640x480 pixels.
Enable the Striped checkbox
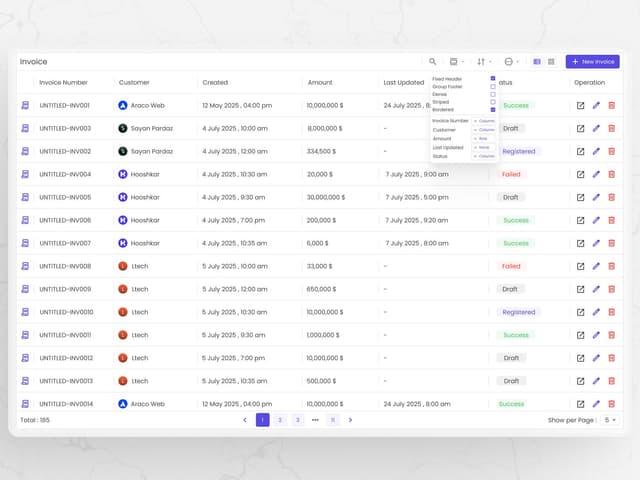pyautogui.click(x=493, y=102)
